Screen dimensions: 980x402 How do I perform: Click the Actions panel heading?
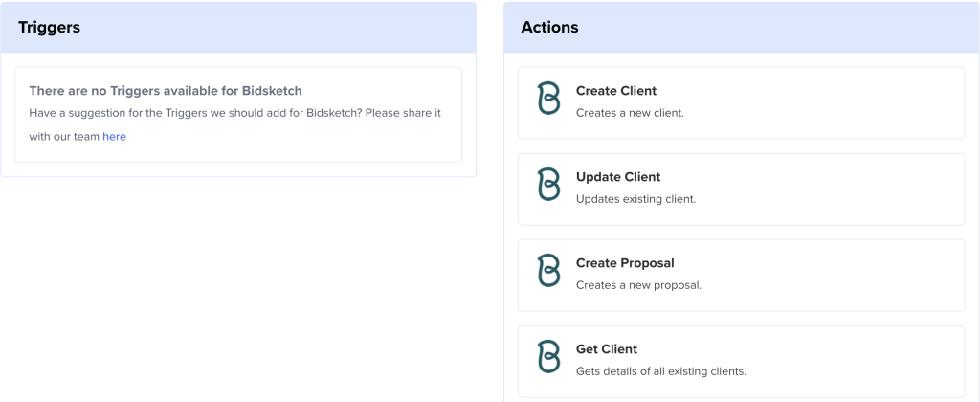(x=549, y=28)
